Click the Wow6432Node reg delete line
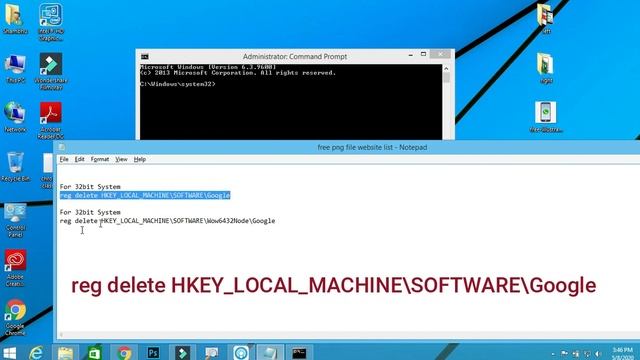 pos(167,221)
